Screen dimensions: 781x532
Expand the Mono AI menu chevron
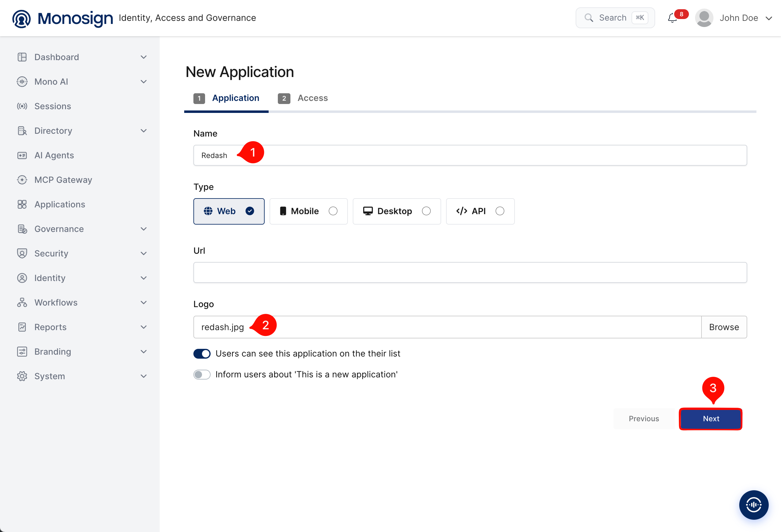pos(143,82)
